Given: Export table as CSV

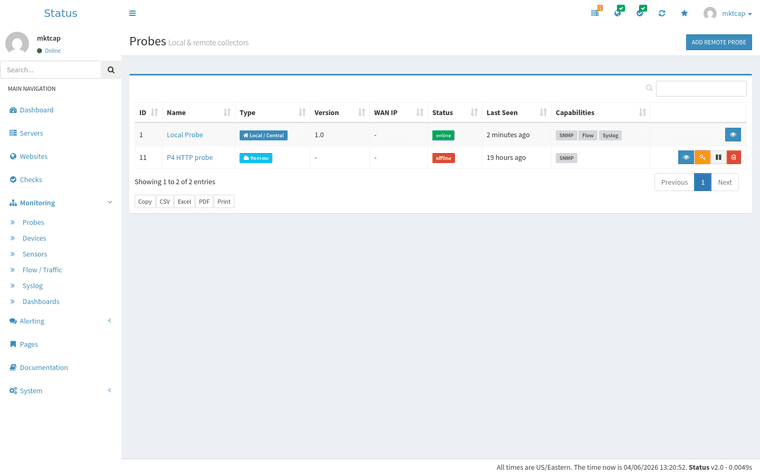Looking at the screenshot, I should click(x=165, y=202).
